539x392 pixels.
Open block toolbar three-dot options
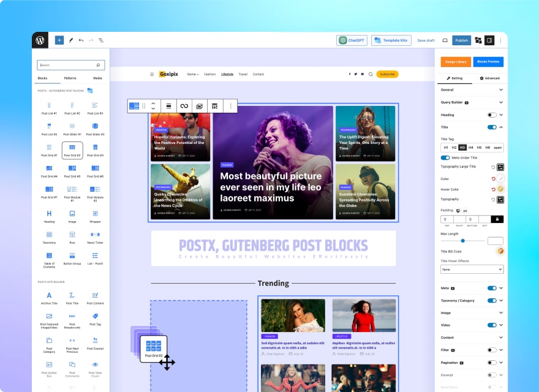230,106
